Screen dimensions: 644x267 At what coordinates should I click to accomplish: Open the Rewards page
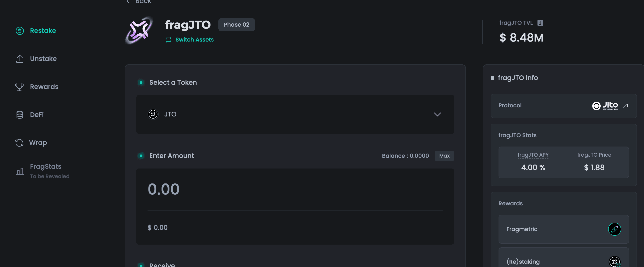(x=37, y=87)
